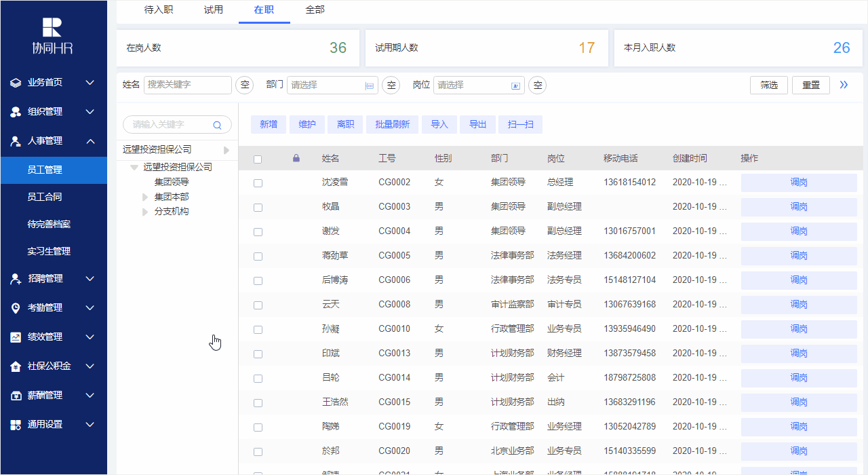Click the 业务首页 layers icon
Viewport: 868px width, 475px height.
(16, 83)
